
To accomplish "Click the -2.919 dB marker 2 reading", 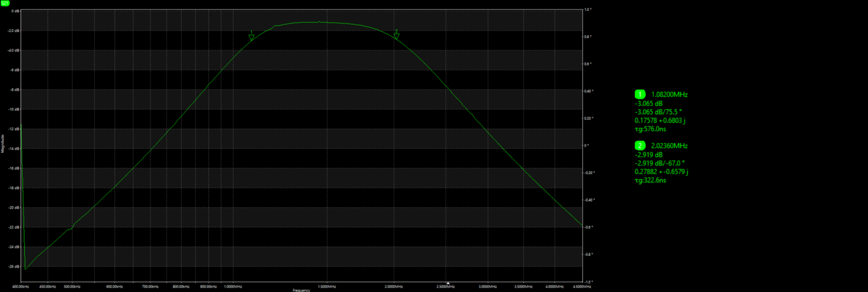I will (x=648, y=155).
